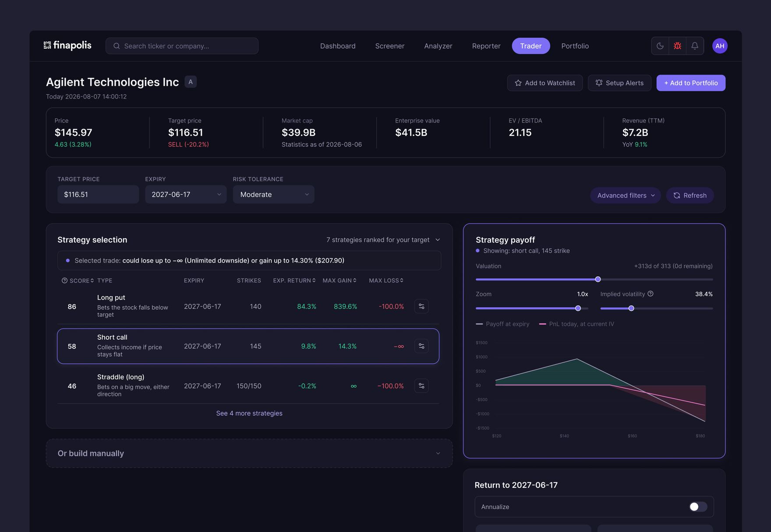Click the EV / EBITDA value 21.15
This screenshot has width=771, height=532.
pyautogui.click(x=520, y=132)
